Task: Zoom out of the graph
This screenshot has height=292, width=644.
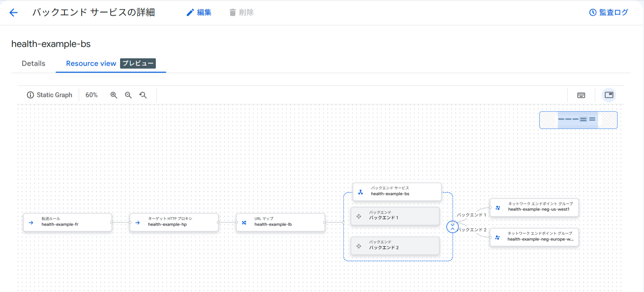Action: click(x=128, y=95)
